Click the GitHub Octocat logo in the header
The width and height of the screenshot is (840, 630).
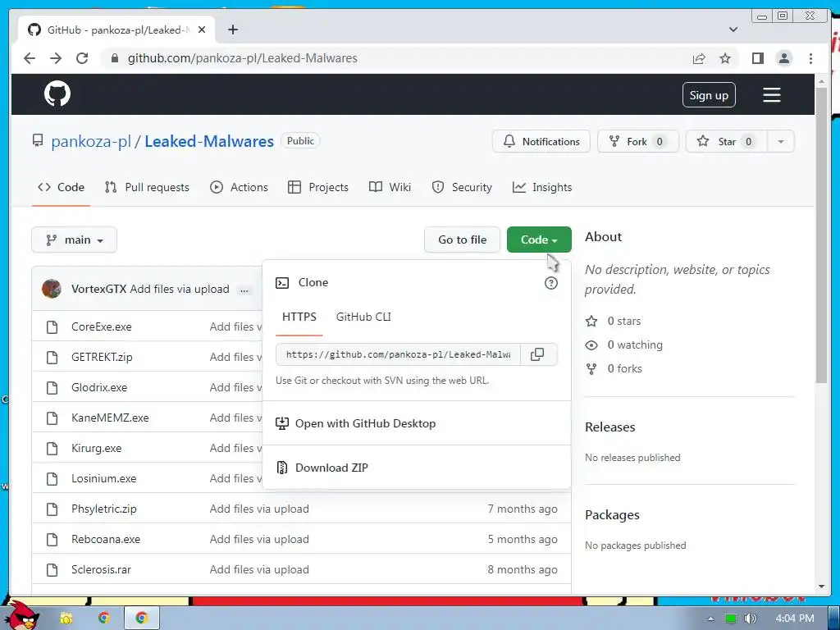(57, 94)
